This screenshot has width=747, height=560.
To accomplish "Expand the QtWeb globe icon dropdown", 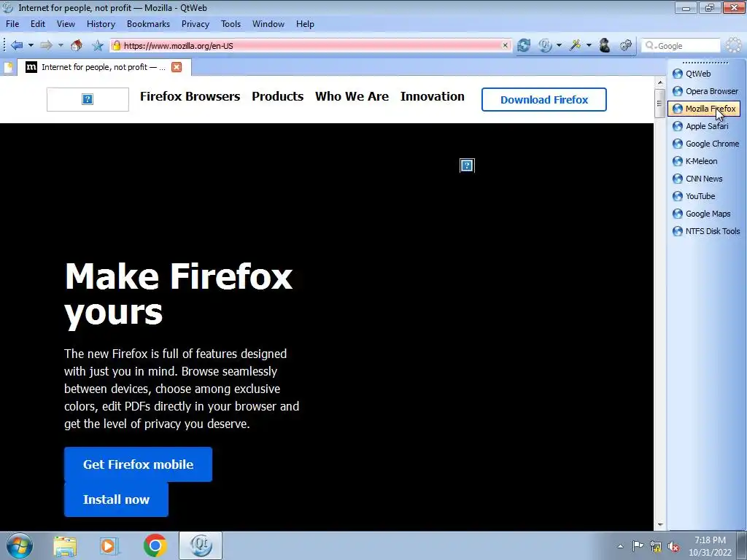I will click(x=560, y=45).
